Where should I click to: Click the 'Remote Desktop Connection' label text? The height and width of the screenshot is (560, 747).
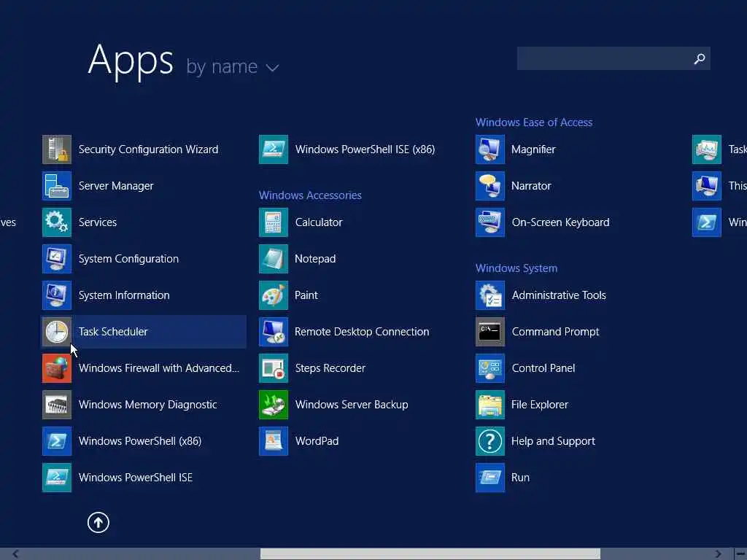[362, 332]
